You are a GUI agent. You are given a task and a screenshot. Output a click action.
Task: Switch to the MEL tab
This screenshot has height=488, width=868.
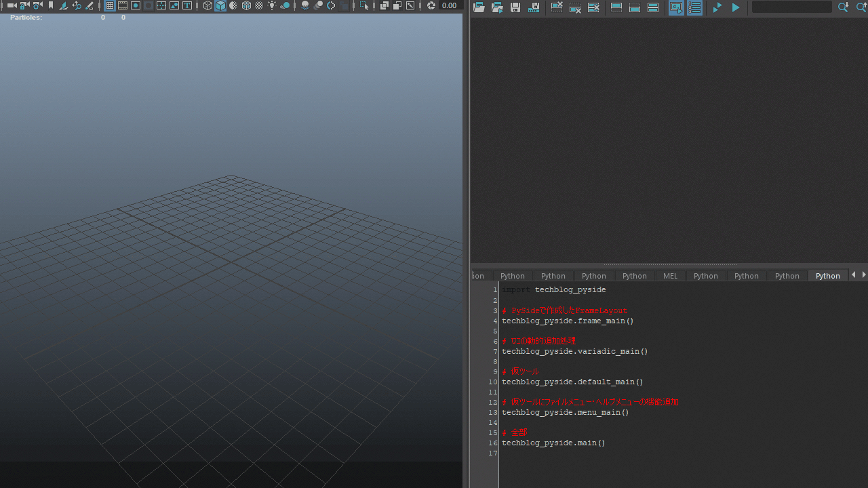click(x=670, y=276)
